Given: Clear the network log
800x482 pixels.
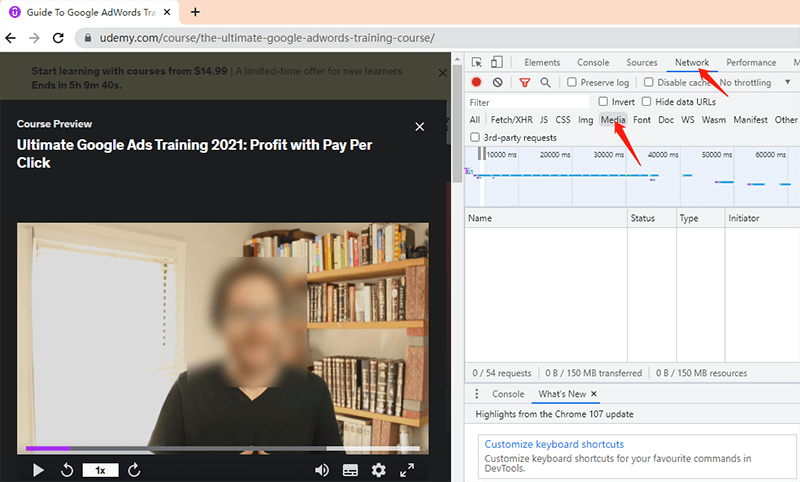Looking at the screenshot, I should (x=497, y=82).
